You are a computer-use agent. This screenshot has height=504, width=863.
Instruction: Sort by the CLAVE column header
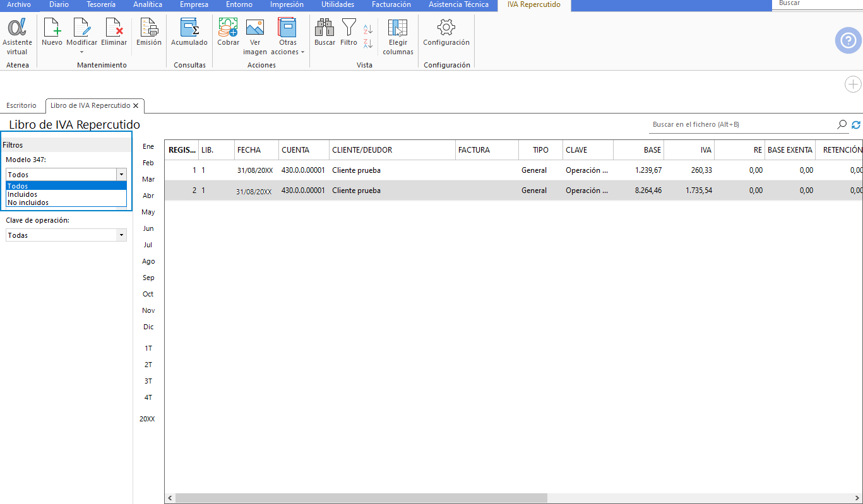pos(588,150)
